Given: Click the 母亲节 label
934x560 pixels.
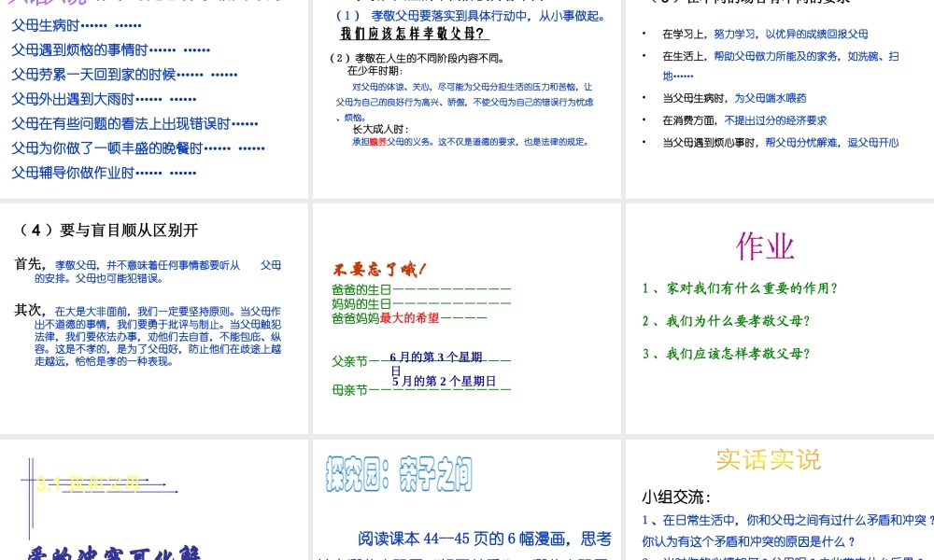Looking at the screenshot, I should pos(349,390).
